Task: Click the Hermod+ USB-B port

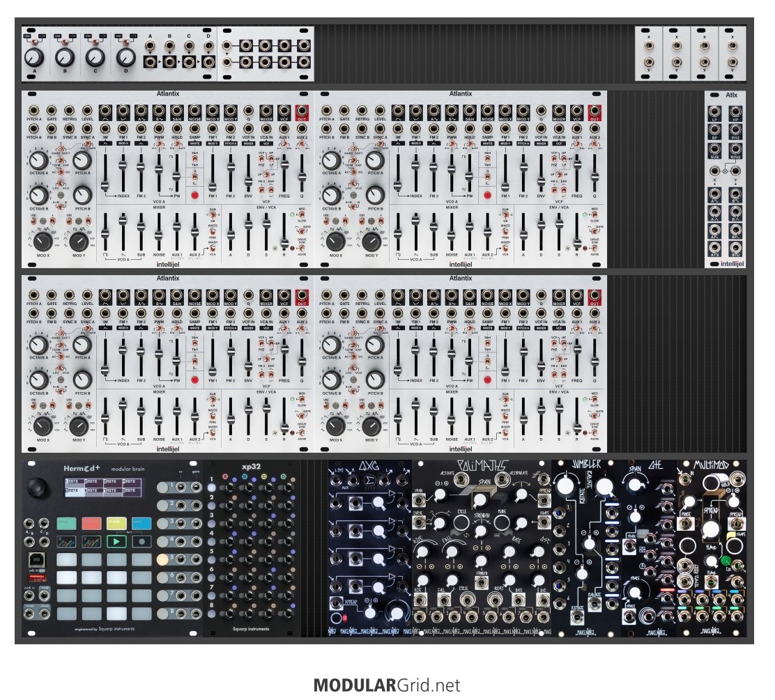Action: point(38,559)
